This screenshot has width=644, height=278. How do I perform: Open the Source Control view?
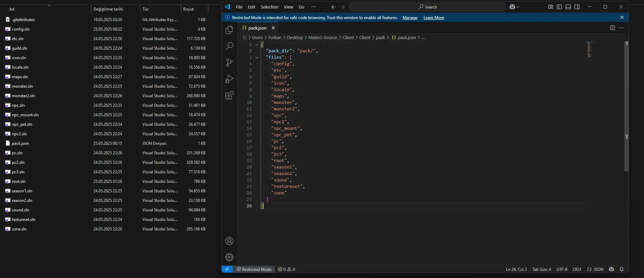[229, 63]
